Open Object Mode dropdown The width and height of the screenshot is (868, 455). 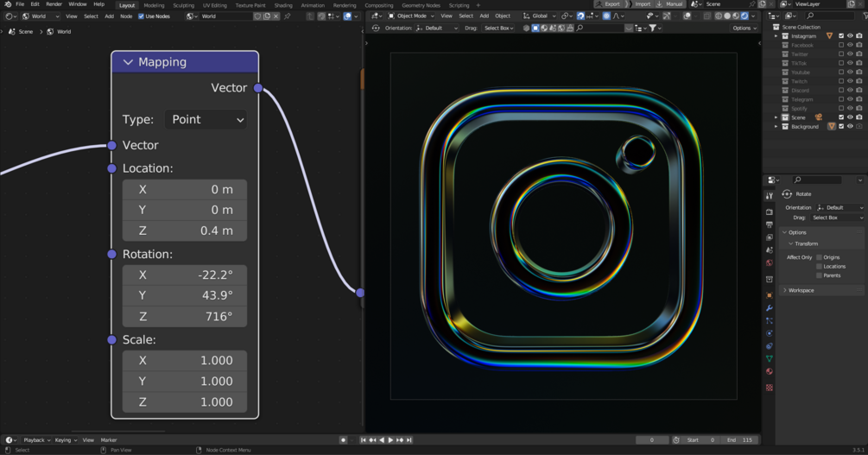click(411, 16)
